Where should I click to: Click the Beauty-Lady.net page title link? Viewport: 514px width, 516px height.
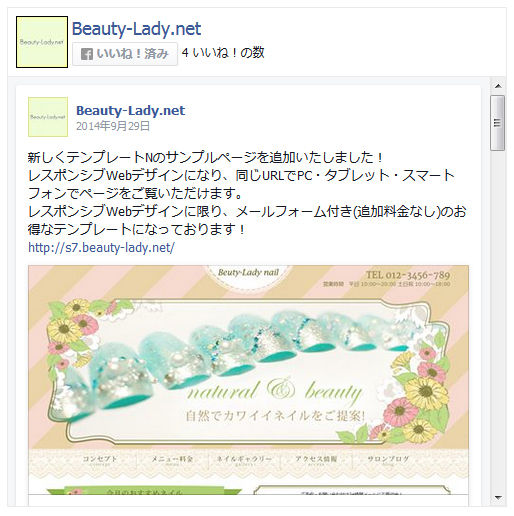(x=136, y=29)
